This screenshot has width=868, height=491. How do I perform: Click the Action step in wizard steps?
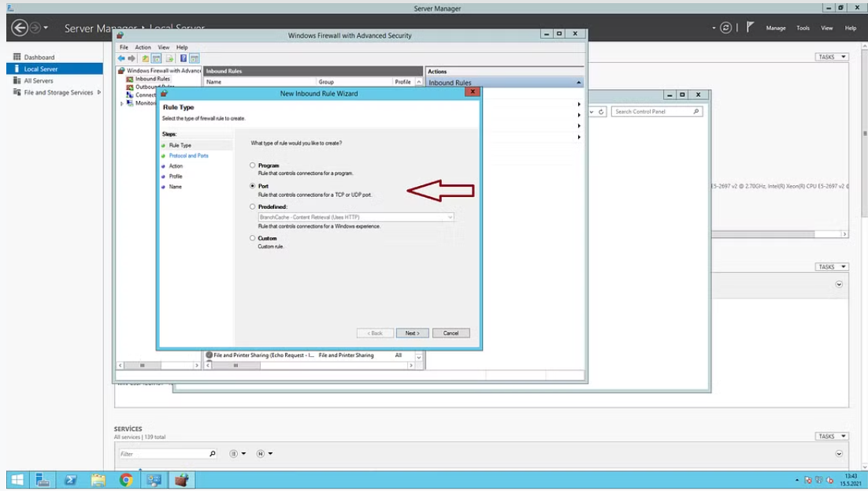point(176,166)
